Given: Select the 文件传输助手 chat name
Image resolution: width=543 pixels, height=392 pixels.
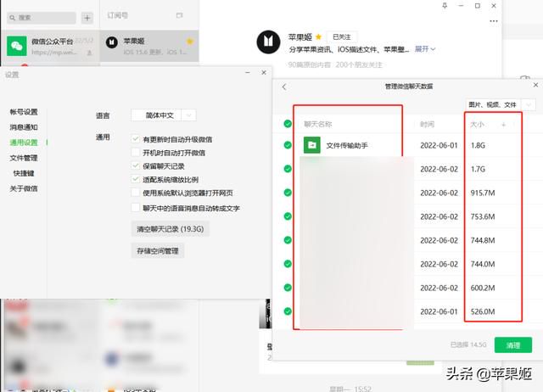Looking at the screenshot, I should (x=347, y=145).
